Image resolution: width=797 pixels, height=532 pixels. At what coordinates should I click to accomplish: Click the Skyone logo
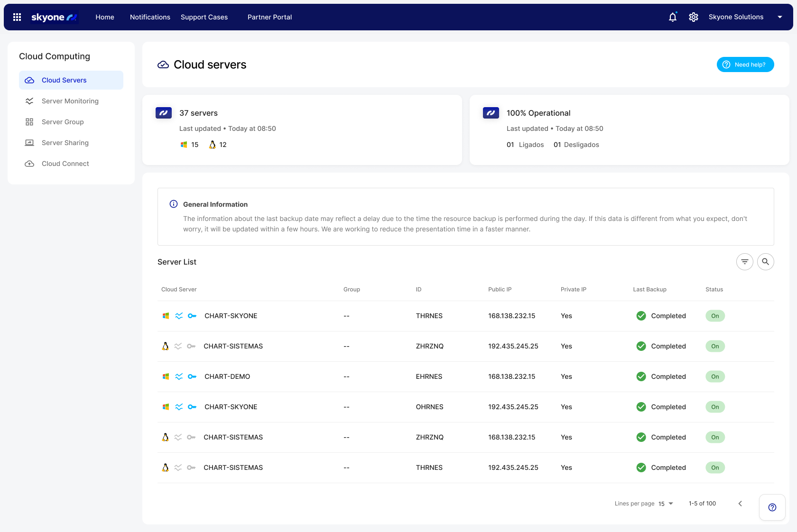coord(54,17)
